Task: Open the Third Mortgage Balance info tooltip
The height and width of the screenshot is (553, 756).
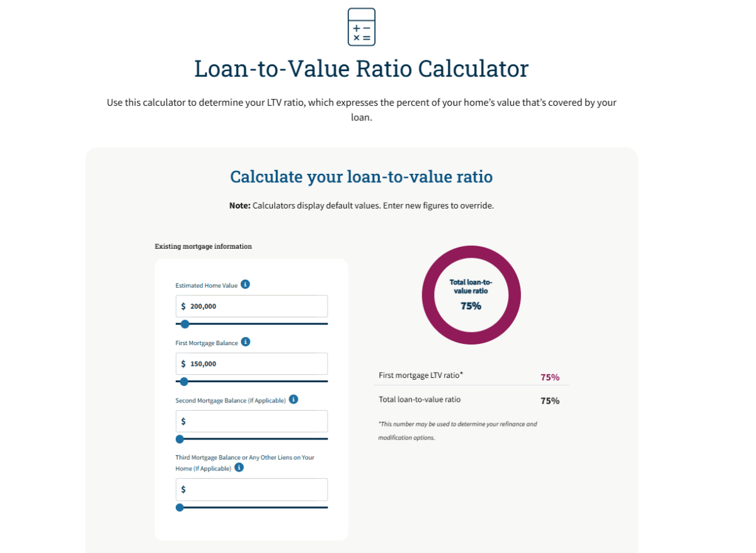Action: [x=238, y=468]
